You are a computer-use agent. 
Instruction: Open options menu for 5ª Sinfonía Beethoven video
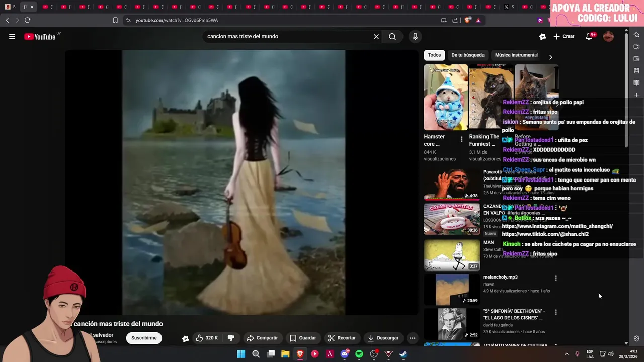pos(556,312)
